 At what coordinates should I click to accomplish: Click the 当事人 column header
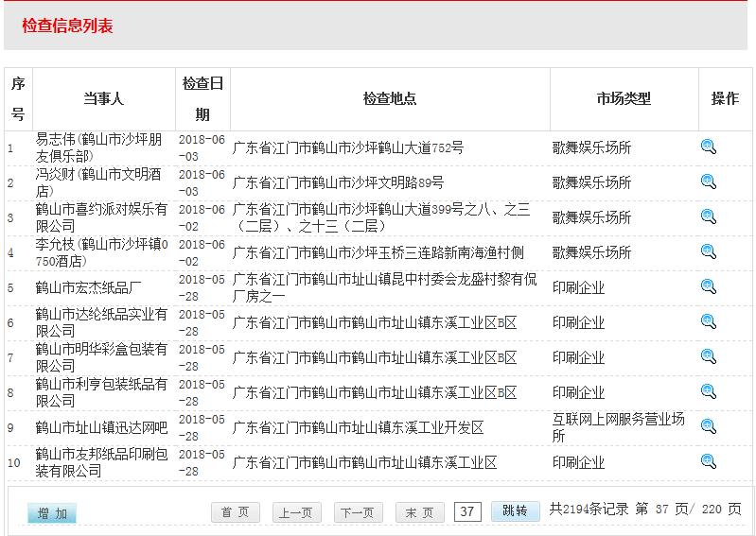coord(103,98)
